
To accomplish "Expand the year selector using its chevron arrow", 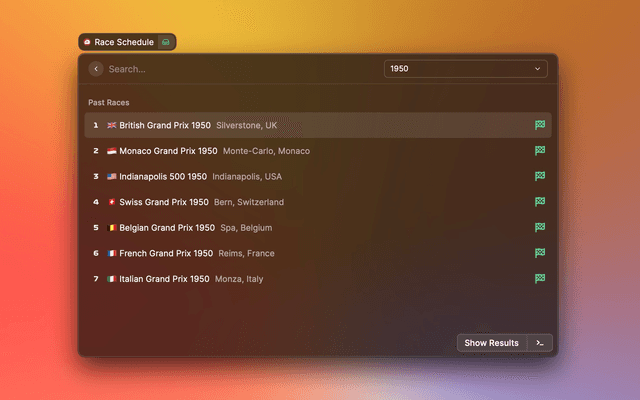I will point(538,69).
